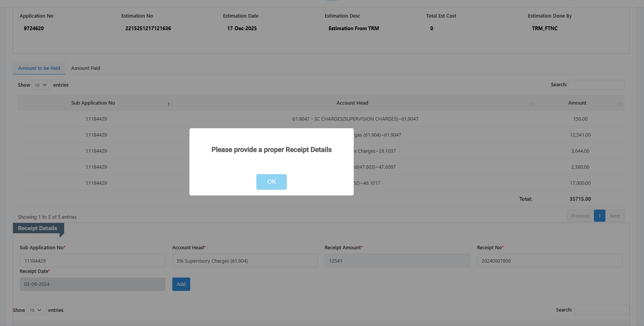Click the Receipt Date field
The height and width of the screenshot is (326, 644).
pos(92,284)
